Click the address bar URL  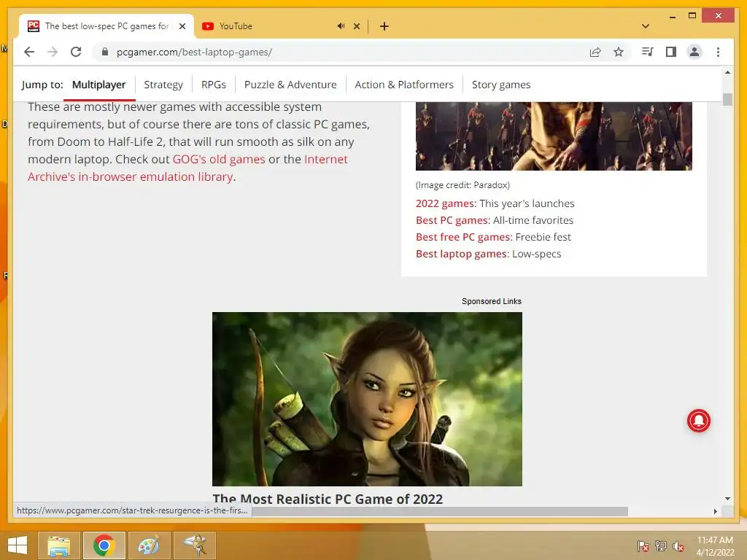click(194, 52)
